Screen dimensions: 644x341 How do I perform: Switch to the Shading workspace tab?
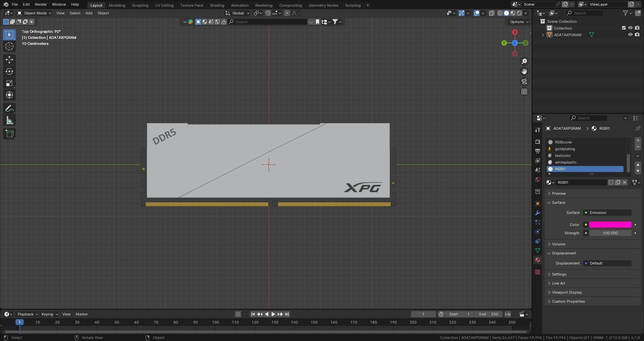click(217, 5)
